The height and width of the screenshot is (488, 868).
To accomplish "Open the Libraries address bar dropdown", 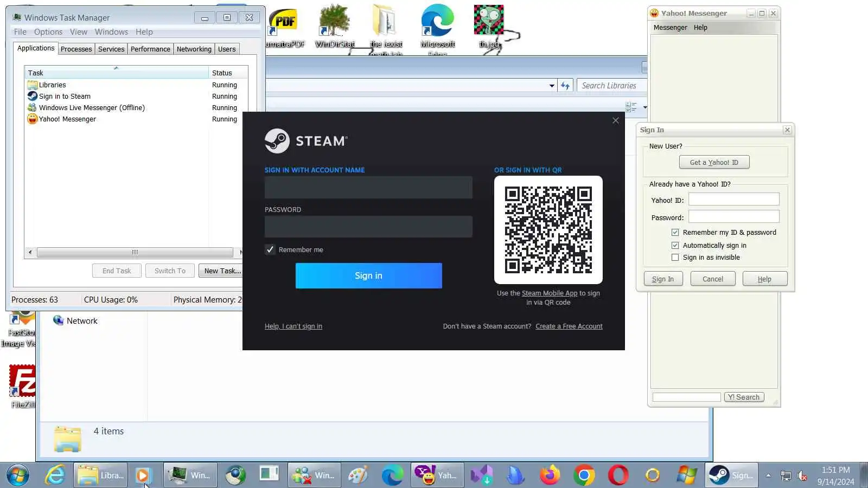I will pyautogui.click(x=552, y=86).
